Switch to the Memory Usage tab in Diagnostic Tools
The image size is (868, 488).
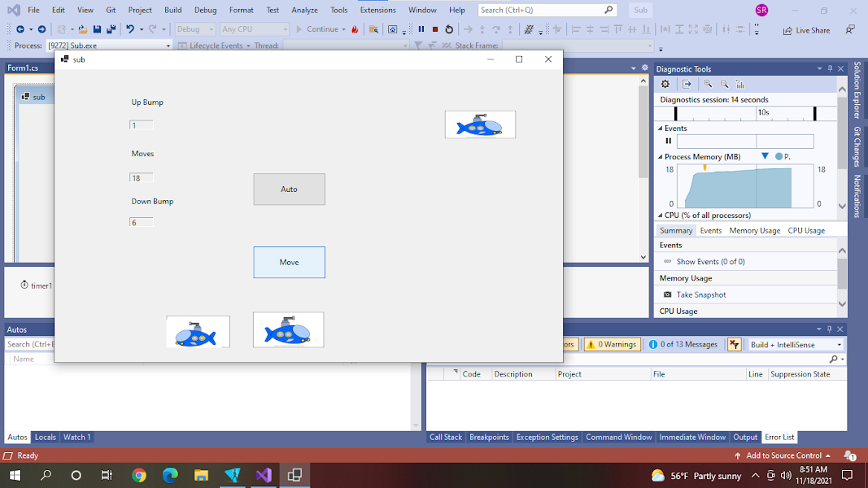[755, 231]
